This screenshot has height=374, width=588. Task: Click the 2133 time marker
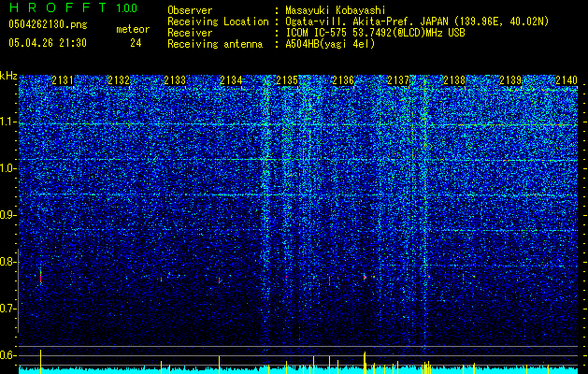coord(175,80)
